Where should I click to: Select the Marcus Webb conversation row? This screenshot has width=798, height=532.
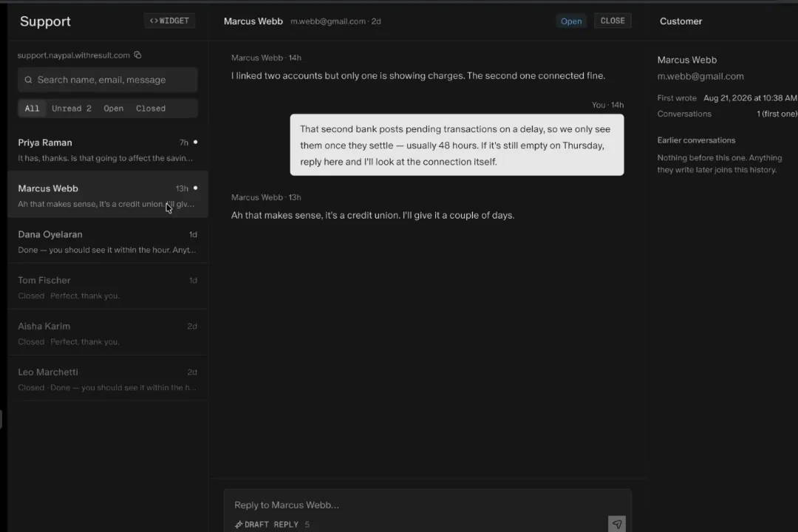click(x=108, y=194)
